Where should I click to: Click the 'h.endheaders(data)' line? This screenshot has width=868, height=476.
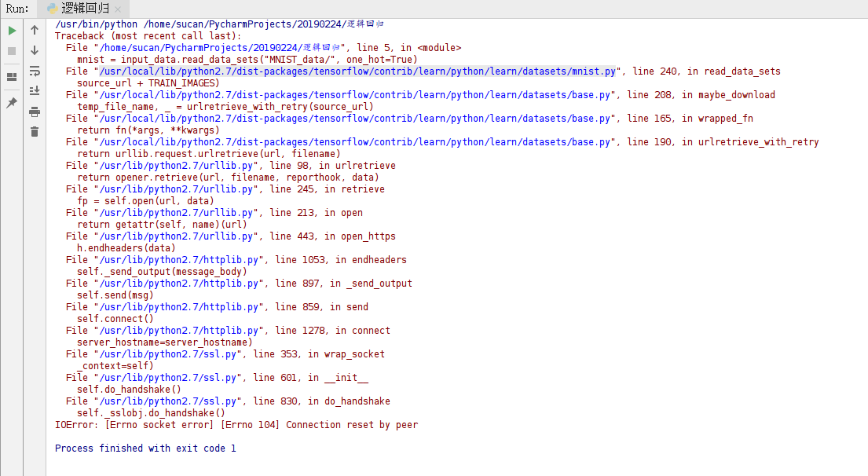126,248
